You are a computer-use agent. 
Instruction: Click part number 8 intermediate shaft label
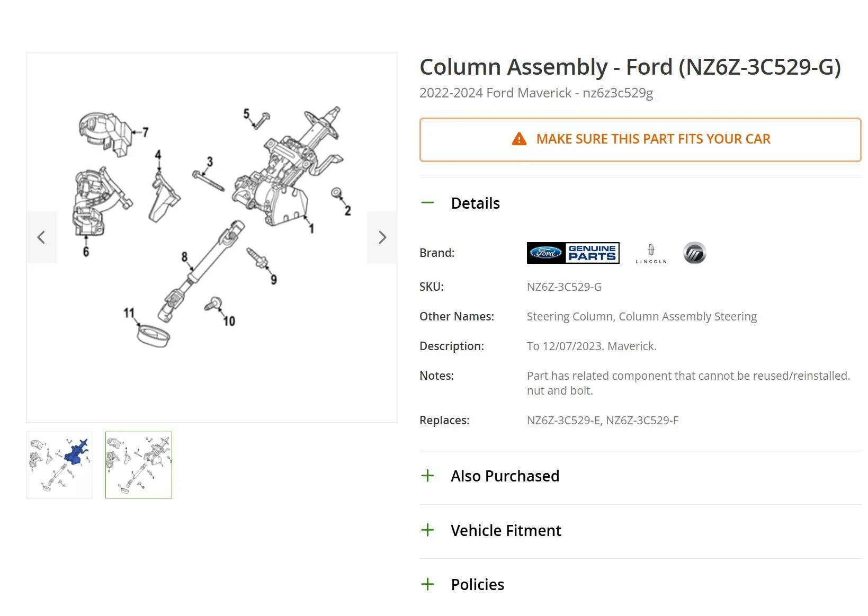coord(184,257)
